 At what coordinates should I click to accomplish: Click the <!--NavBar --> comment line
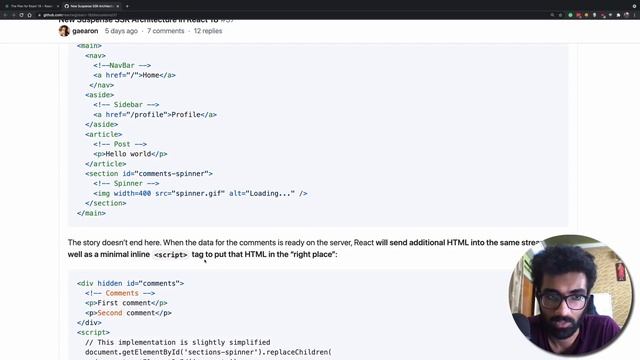pyautogui.click(x=122, y=65)
